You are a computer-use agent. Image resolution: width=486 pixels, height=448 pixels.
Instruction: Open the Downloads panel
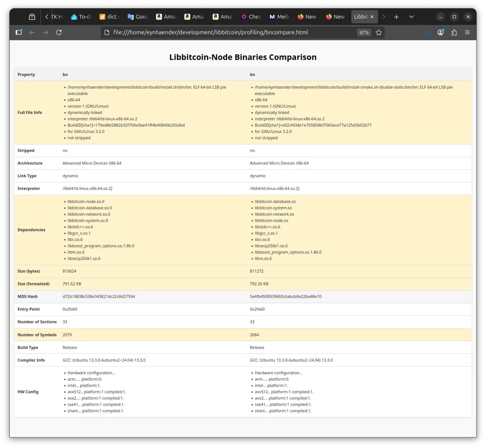(427, 32)
